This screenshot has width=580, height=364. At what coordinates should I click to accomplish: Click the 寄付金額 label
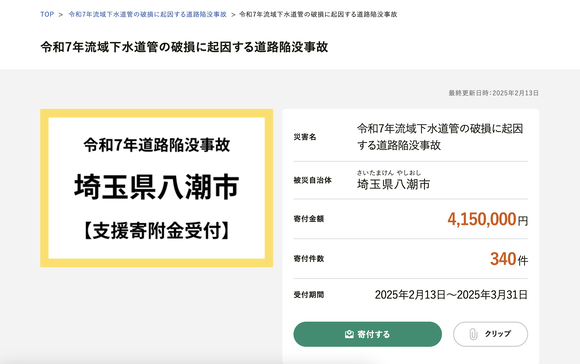coord(308,219)
